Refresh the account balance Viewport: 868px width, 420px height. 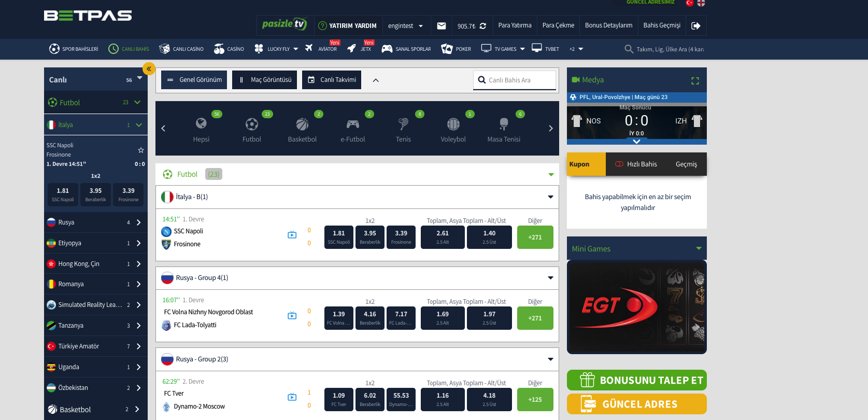click(x=483, y=26)
